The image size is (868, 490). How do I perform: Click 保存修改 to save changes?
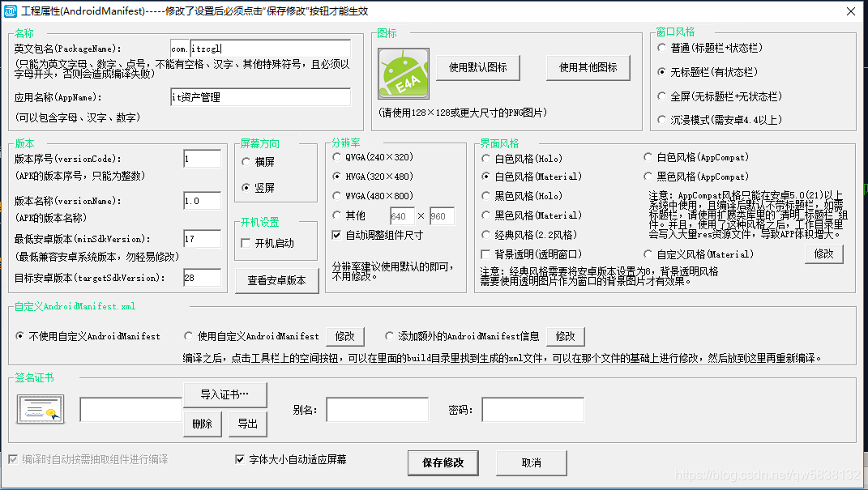[443, 463]
